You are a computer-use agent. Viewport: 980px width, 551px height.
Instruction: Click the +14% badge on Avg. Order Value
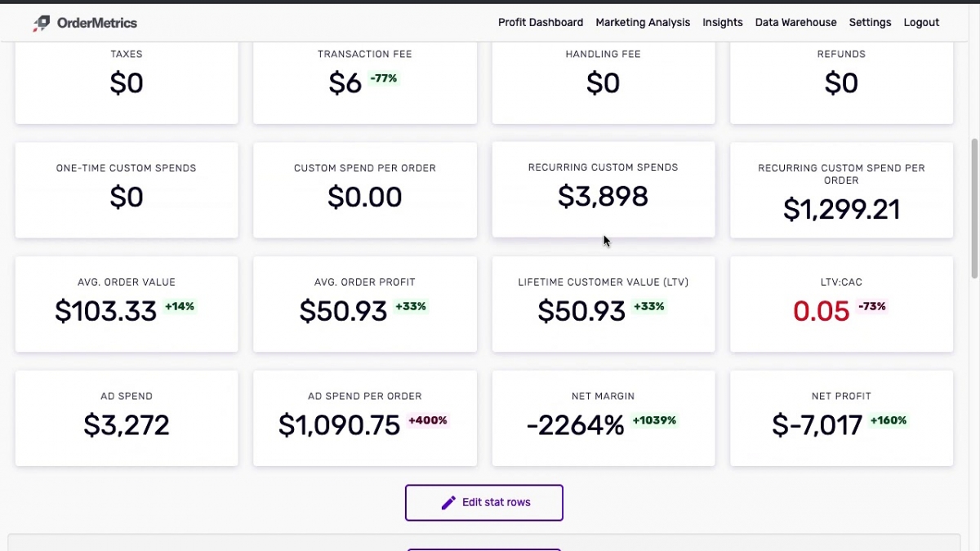point(180,306)
